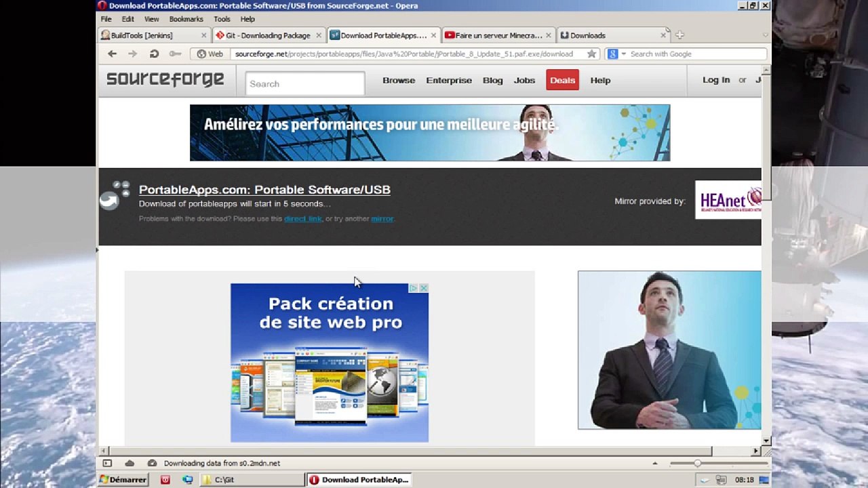Image resolution: width=868 pixels, height=488 pixels.
Task: Click the address bar URL field
Action: 408,54
